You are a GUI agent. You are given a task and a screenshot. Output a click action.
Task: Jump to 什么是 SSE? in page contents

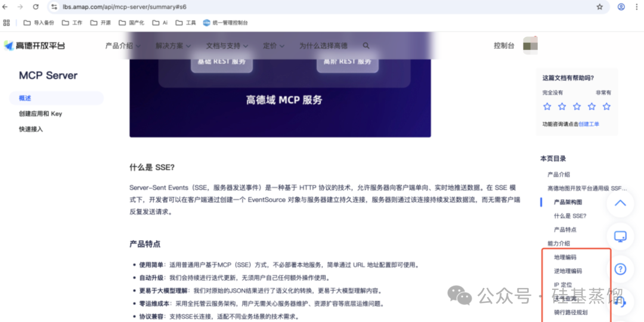[x=570, y=216]
